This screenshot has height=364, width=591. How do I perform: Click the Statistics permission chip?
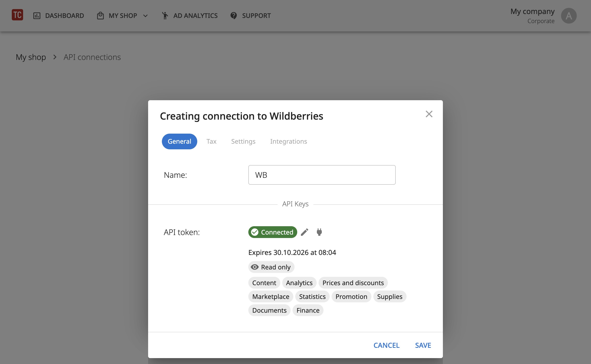tap(312, 296)
